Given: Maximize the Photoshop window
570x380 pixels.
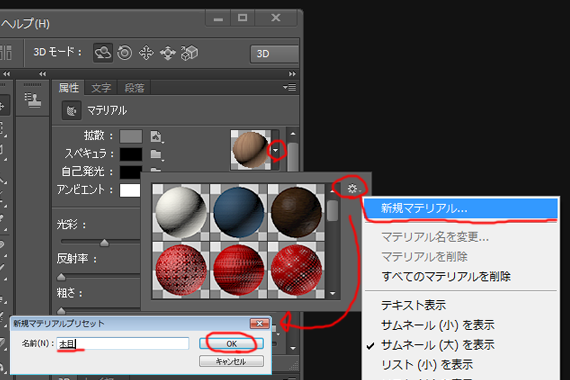Looking at the screenshot, I should click(x=242, y=17).
